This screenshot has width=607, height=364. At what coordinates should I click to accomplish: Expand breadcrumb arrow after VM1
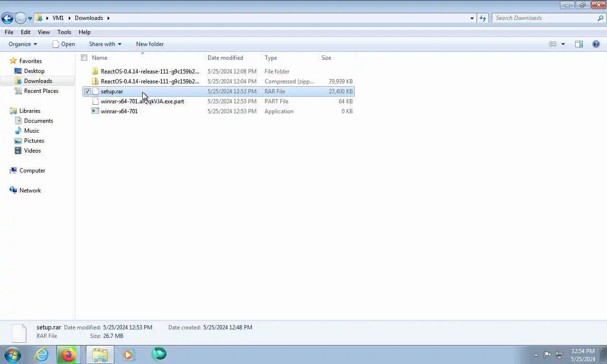click(x=69, y=18)
